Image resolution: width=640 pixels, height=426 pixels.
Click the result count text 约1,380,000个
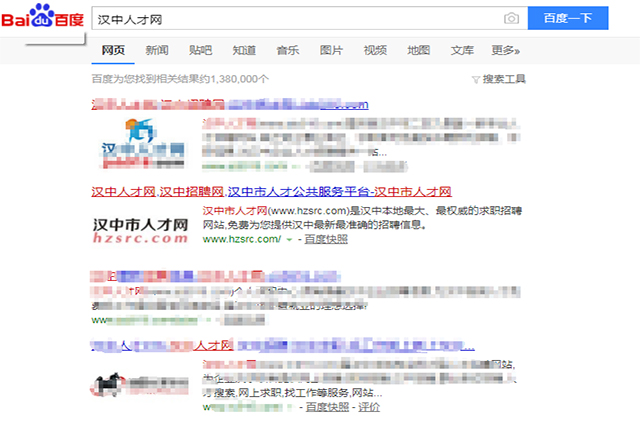pyautogui.click(x=232, y=79)
